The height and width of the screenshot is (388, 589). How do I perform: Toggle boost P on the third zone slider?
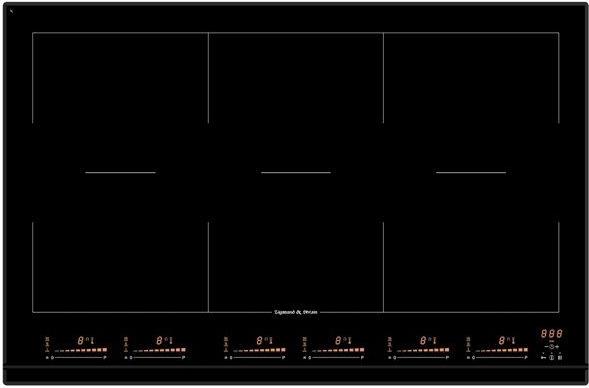284,358
